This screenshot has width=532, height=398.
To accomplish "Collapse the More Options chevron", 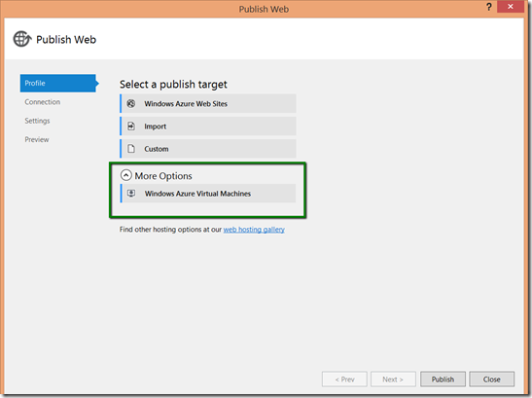I will 125,175.
